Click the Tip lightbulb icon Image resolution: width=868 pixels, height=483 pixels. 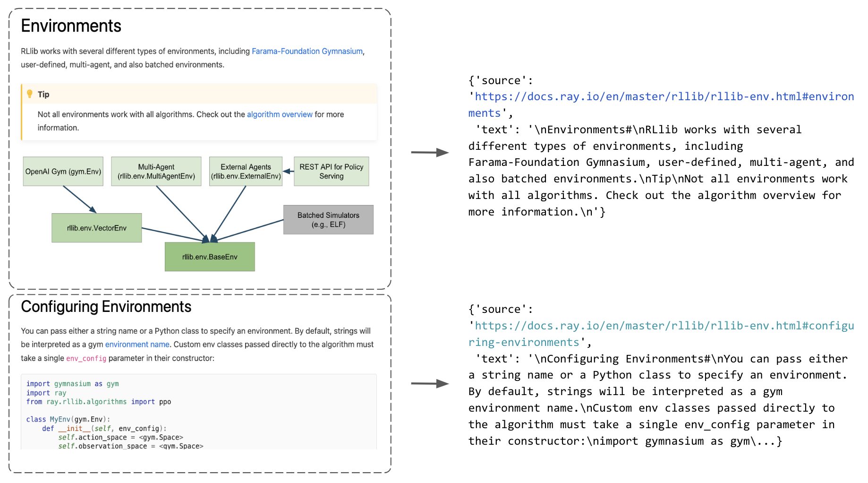coord(30,94)
